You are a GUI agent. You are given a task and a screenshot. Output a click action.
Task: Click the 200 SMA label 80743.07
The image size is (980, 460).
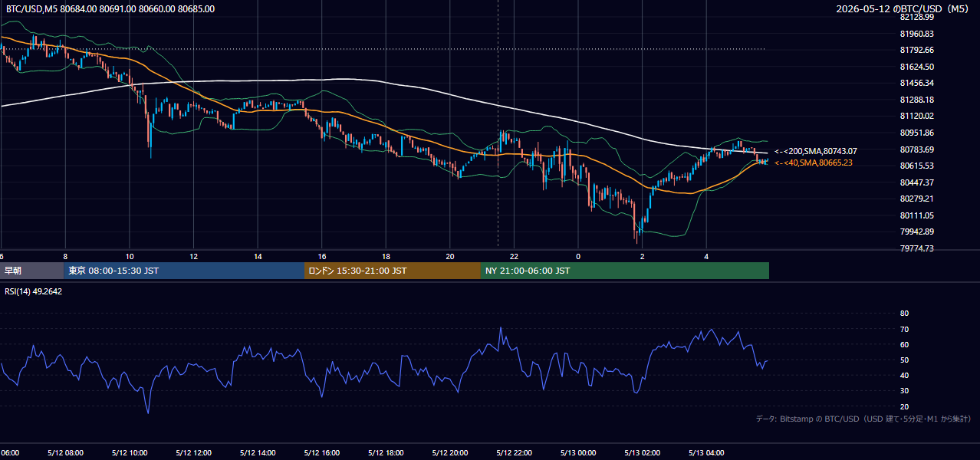click(x=816, y=151)
